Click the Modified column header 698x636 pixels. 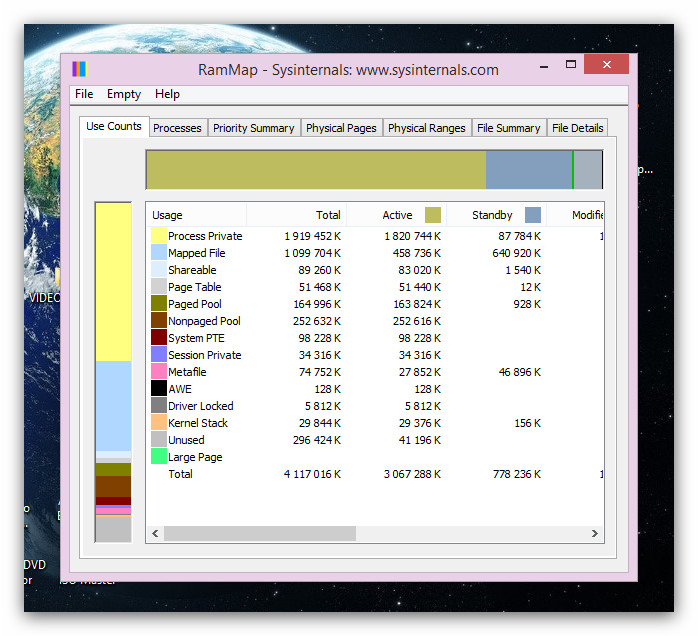pyautogui.click(x=575, y=215)
